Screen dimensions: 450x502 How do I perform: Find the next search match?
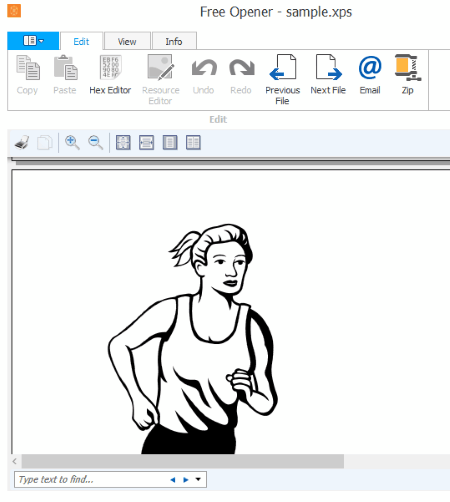(x=186, y=480)
